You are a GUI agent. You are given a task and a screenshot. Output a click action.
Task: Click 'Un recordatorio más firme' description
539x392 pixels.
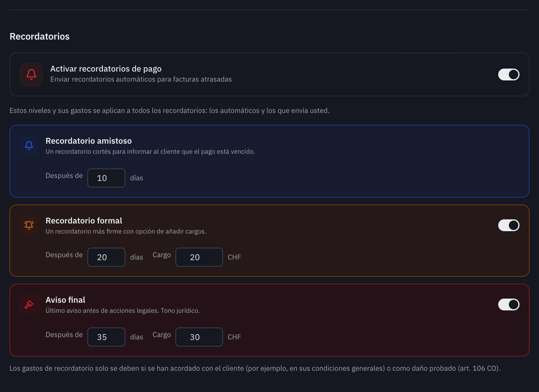[x=126, y=231]
